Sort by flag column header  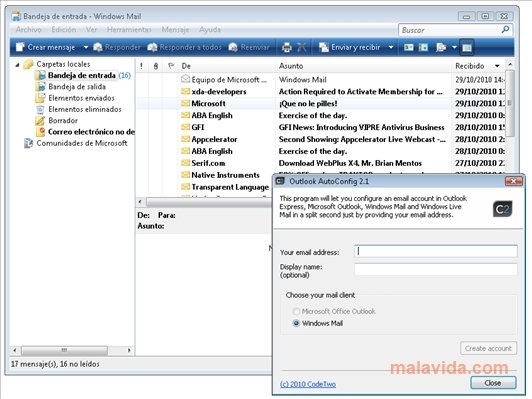click(171, 66)
